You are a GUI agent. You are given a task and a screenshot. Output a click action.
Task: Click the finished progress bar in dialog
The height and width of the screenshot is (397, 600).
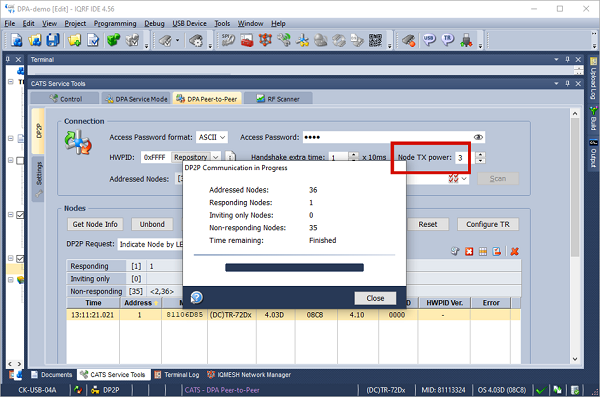pyautogui.click(x=294, y=267)
